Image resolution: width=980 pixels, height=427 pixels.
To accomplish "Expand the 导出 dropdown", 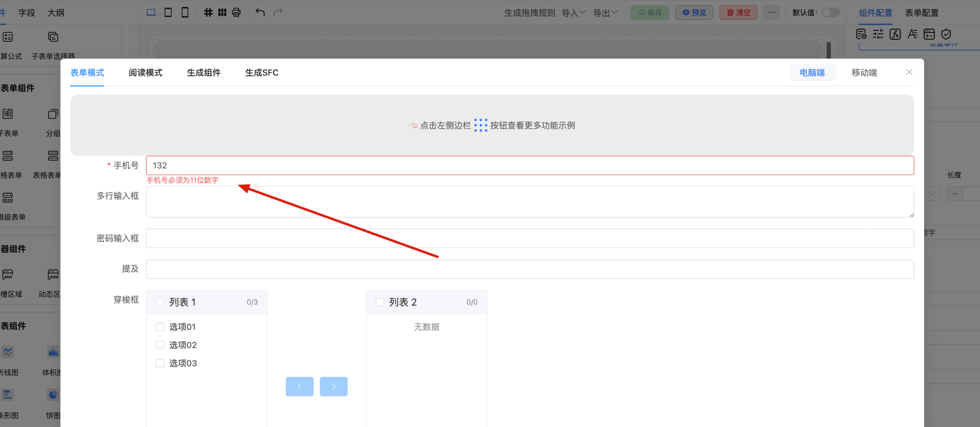I will coord(605,13).
